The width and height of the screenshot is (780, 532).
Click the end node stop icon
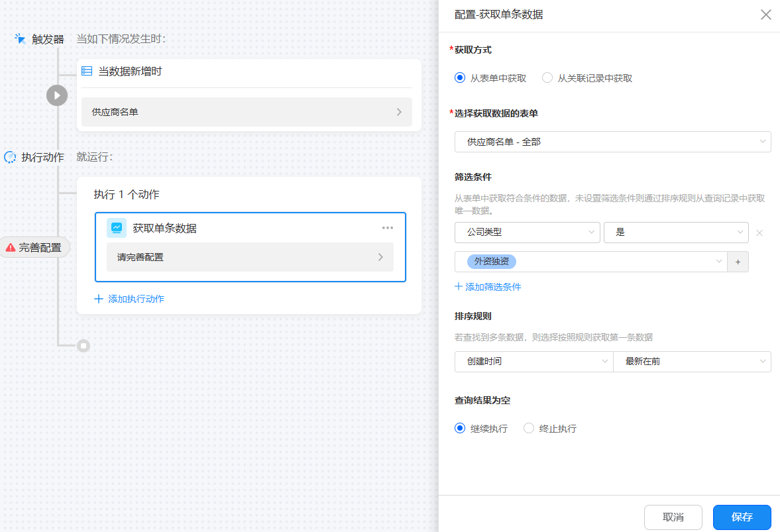84,346
